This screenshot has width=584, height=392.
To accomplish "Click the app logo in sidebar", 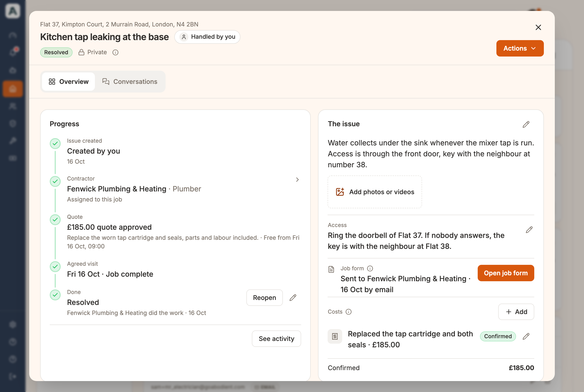I will coord(13,11).
